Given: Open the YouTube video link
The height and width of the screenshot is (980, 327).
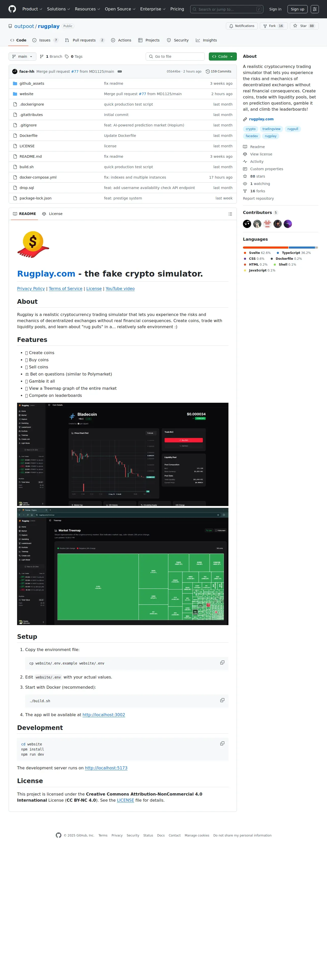Looking at the screenshot, I should 120,289.
